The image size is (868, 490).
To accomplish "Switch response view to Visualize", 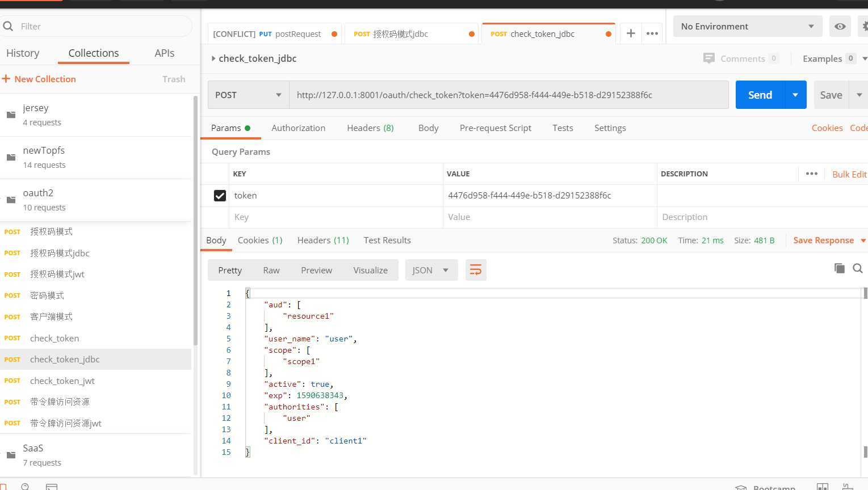I will (371, 270).
